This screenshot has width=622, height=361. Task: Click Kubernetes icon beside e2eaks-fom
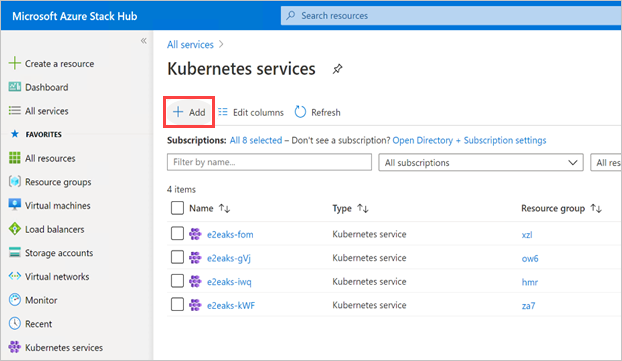[x=195, y=234]
